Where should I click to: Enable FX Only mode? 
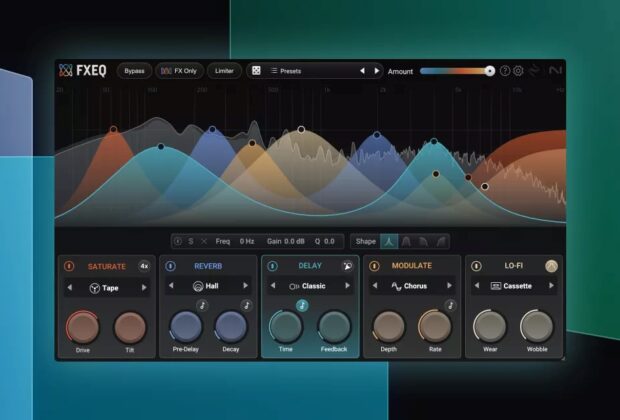[x=179, y=71]
